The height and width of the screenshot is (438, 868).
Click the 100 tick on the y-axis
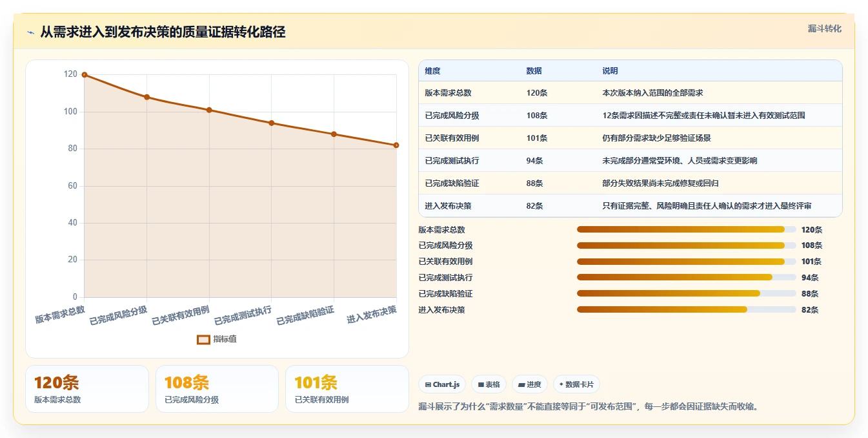[x=70, y=112]
